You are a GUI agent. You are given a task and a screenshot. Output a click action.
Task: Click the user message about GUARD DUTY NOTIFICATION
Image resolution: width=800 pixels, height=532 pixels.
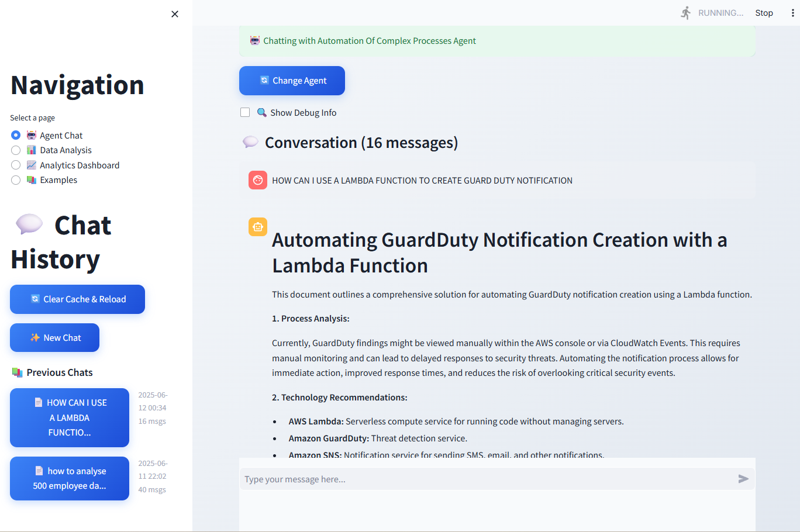pyautogui.click(x=422, y=181)
